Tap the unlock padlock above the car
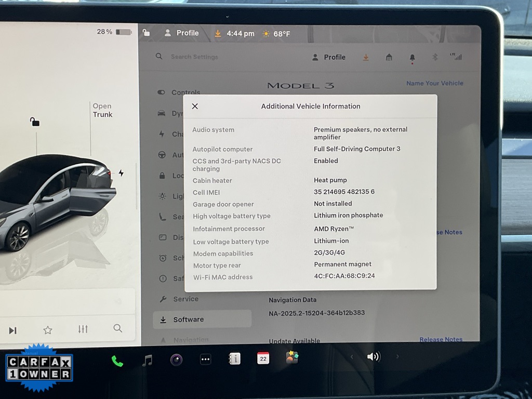Viewport: 532px width, 399px height. (x=35, y=122)
